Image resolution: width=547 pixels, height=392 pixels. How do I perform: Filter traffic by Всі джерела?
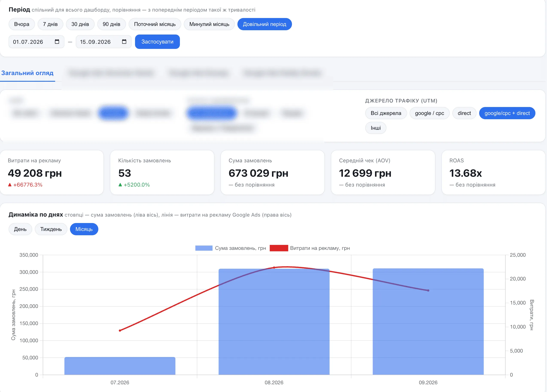tap(386, 113)
